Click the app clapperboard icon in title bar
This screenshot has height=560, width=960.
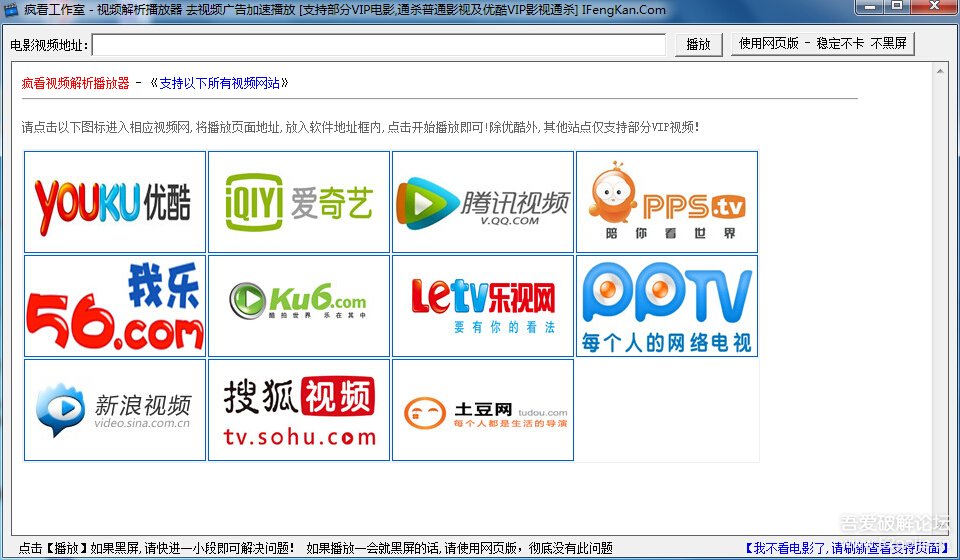tap(11, 9)
